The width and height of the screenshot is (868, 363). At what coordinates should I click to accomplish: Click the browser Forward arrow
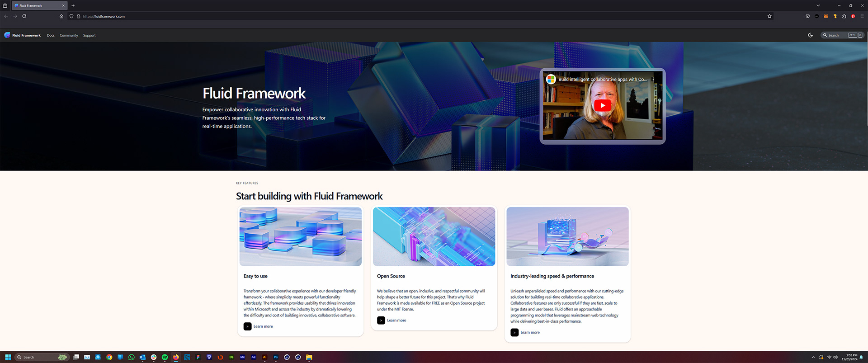pyautogui.click(x=15, y=16)
